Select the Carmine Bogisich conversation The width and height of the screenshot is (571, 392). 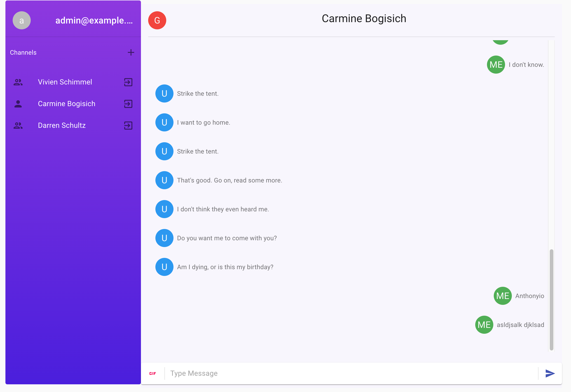tap(66, 104)
